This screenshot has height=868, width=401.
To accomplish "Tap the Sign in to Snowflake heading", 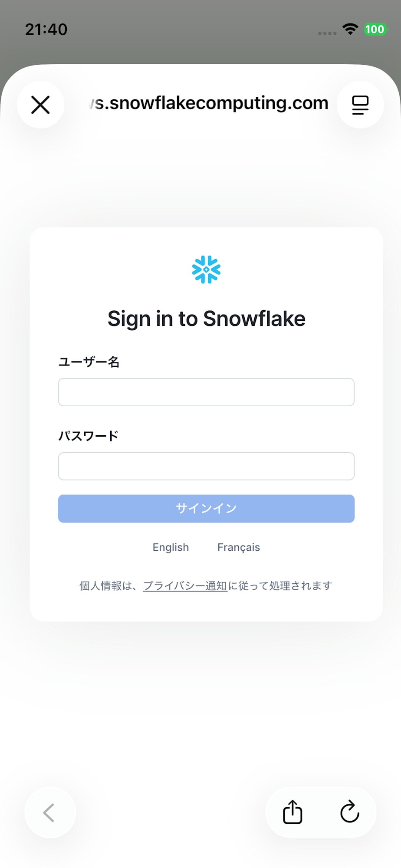I will tap(207, 319).
